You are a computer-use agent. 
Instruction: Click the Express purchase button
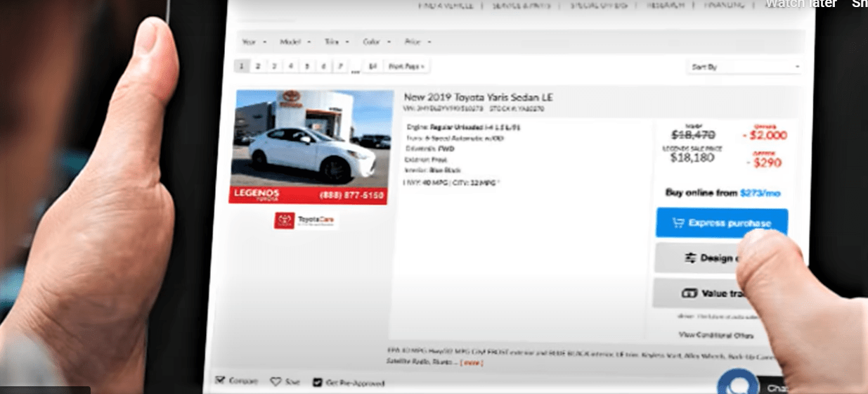722,223
